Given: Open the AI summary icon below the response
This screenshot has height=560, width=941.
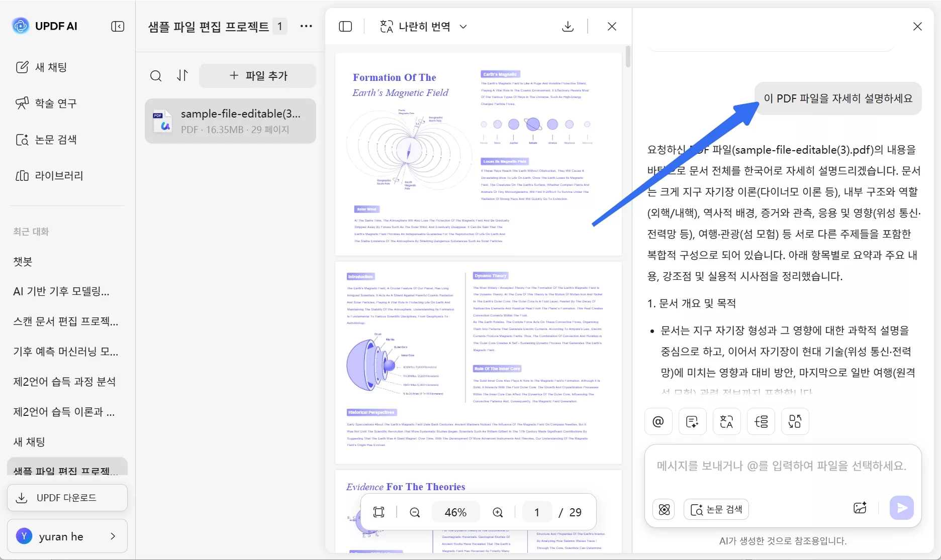Looking at the screenshot, I should [692, 421].
